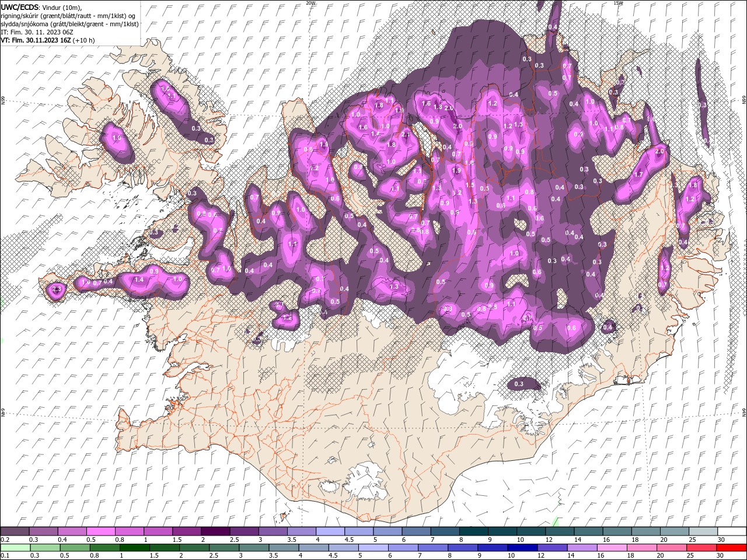
Task: Click the 20W longitude label
Action: pos(310,3)
